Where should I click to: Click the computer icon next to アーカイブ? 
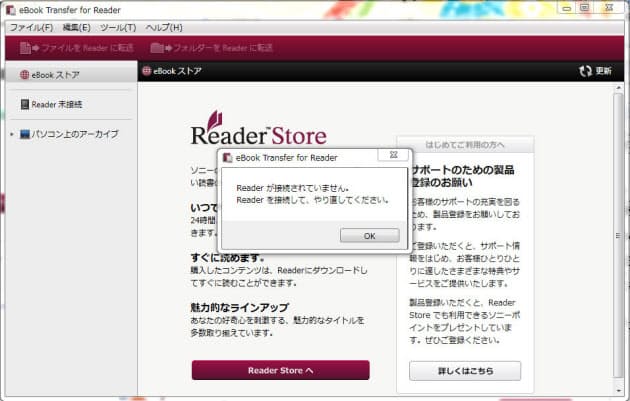coord(25,134)
